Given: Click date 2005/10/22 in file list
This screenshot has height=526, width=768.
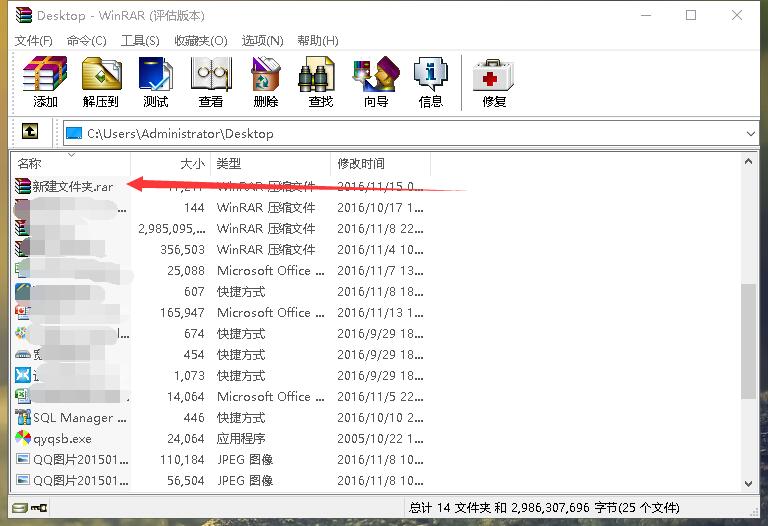Looking at the screenshot, I should [381, 439].
